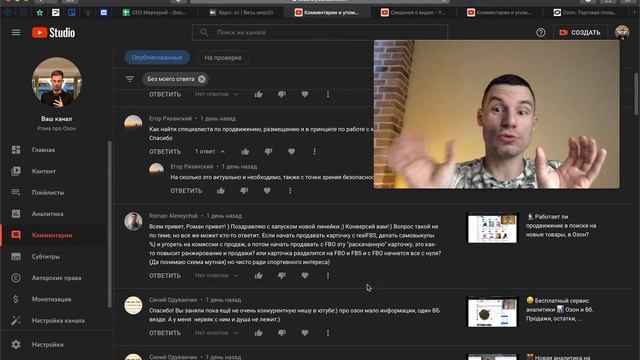
Task: Heart the 'Спасибо! Вы заняли' comment
Action: [x=304, y=333]
